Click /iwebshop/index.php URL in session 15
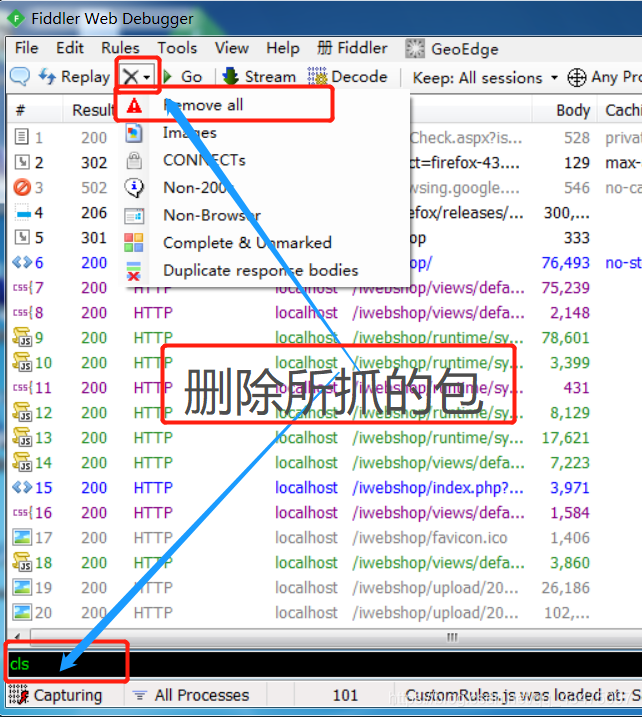This screenshot has width=642, height=717. point(438,488)
